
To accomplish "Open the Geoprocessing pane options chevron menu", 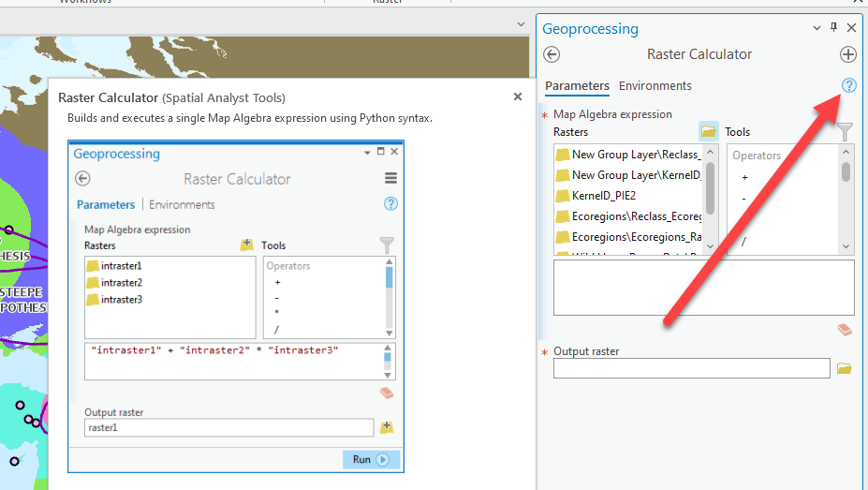I will (x=817, y=28).
